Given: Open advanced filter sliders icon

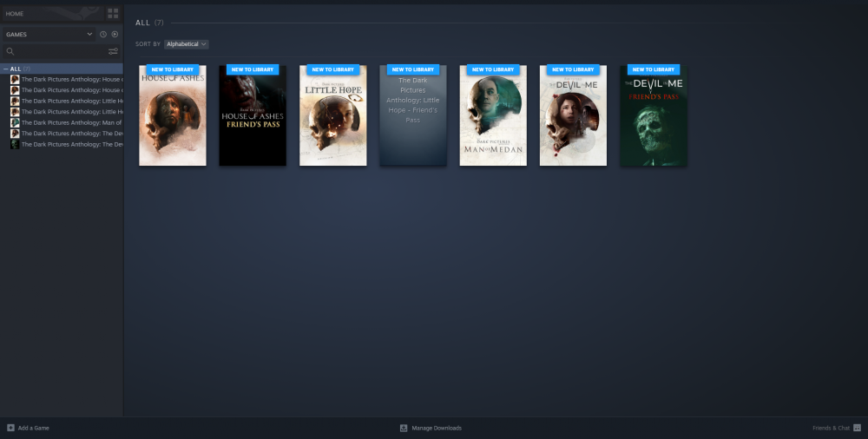Looking at the screenshot, I should 113,51.
